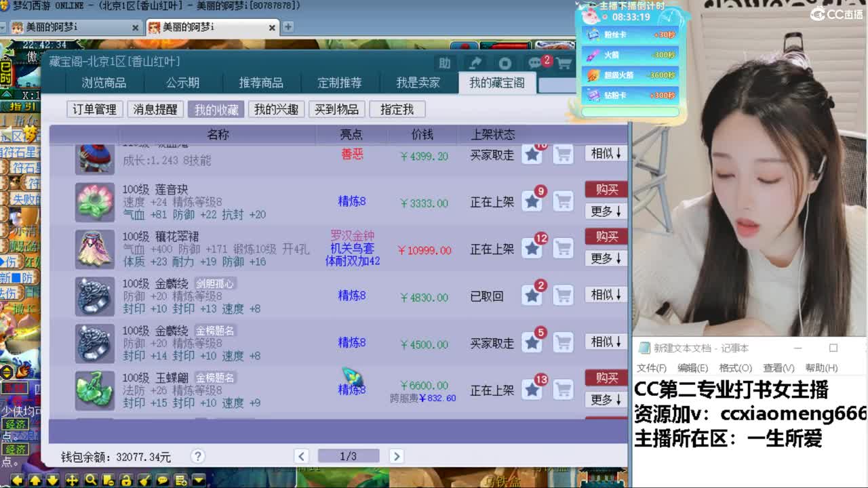Open the message bubble icon showing 2 notifications
Image resolution: width=868 pixels, height=488 pixels.
click(x=535, y=62)
